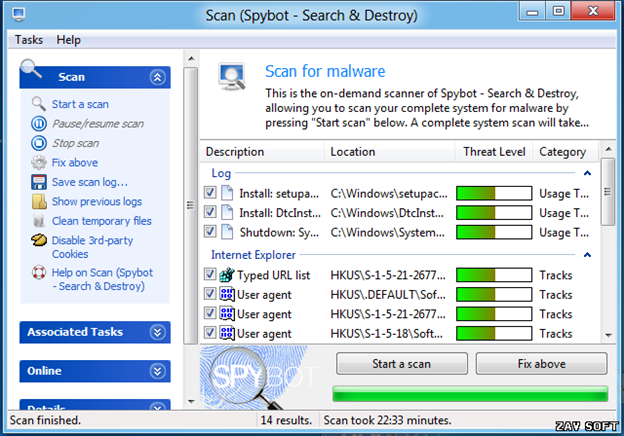Screen dimensions: 624x436
Task: Toggle the Install: setupact log checkbox
Action: coord(210,193)
